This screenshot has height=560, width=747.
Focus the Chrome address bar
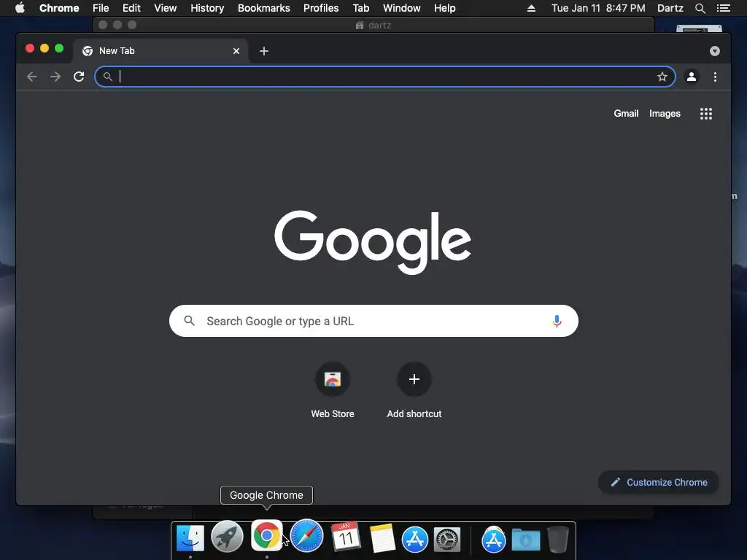(385, 77)
